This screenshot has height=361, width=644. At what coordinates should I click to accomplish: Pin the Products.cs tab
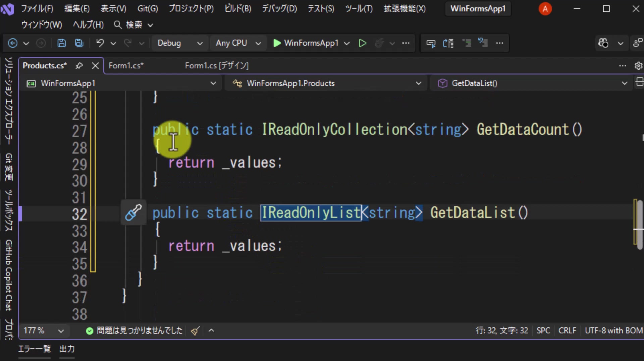79,66
